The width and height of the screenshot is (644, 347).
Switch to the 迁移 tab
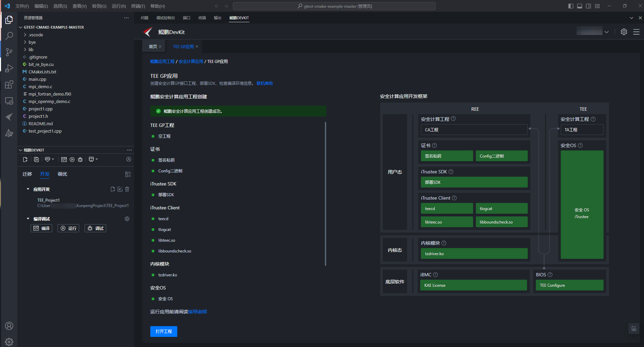(27, 174)
